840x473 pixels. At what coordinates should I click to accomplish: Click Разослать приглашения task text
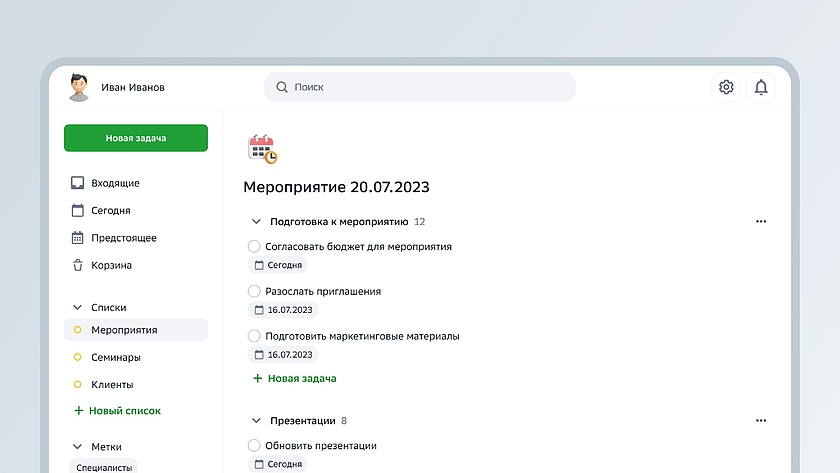pos(323,291)
